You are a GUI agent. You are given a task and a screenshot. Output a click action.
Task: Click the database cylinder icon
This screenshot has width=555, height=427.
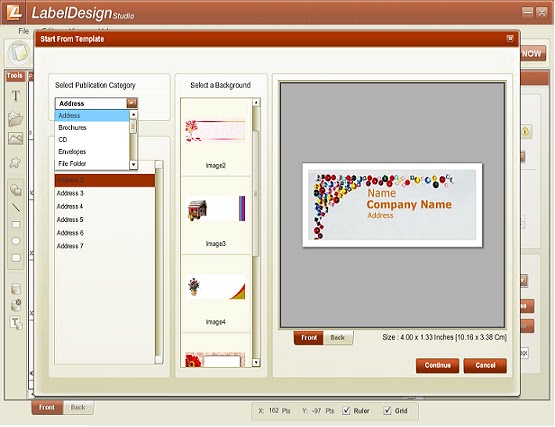click(16, 289)
